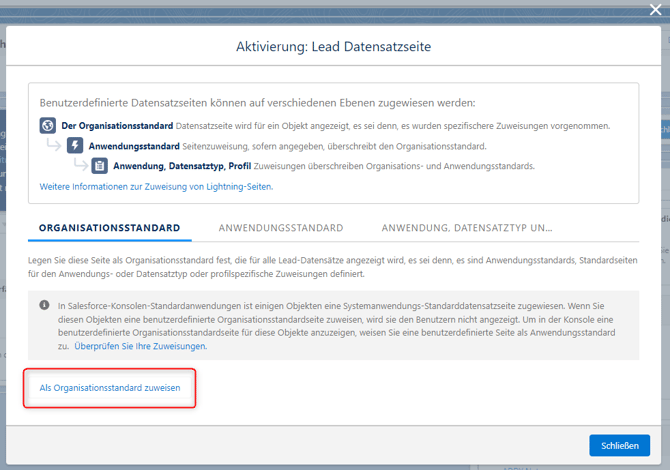Click the dialog title Aktivierung: Lead Datensatzseite
Viewport: 670px width, 470px height.
pyautogui.click(x=334, y=47)
